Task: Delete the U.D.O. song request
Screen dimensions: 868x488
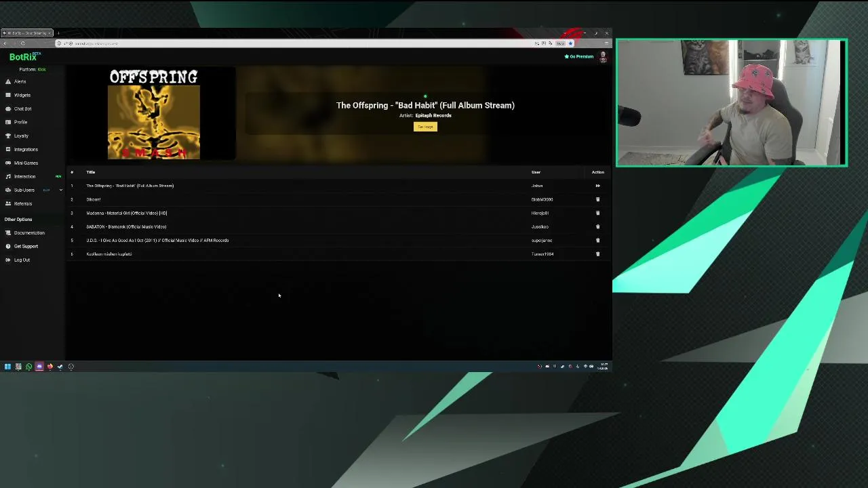Action: (x=597, y=240)
